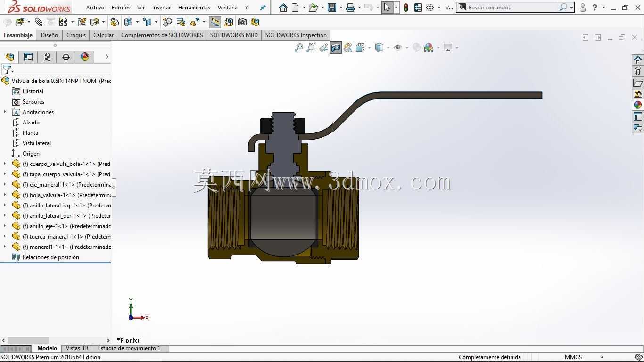Switch to Vistas 3D bottom tab

77,348
